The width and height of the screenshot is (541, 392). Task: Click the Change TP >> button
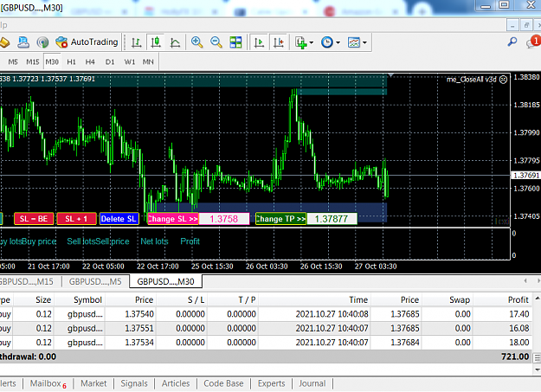280,219
